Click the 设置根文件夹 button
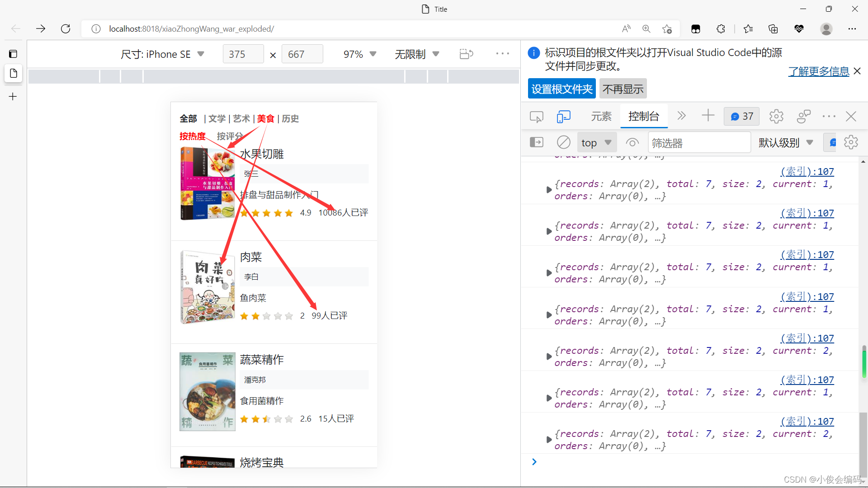The image size is (868, 488). (x=561, y=89)
